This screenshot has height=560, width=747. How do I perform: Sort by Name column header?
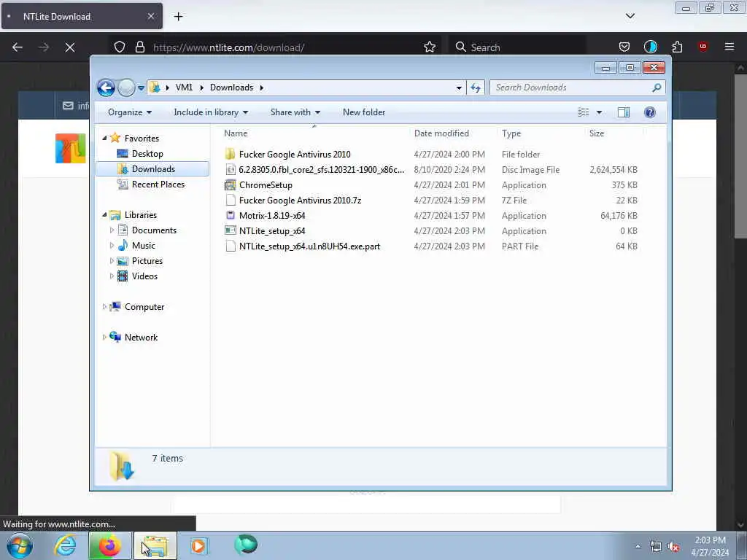point(314,133)
